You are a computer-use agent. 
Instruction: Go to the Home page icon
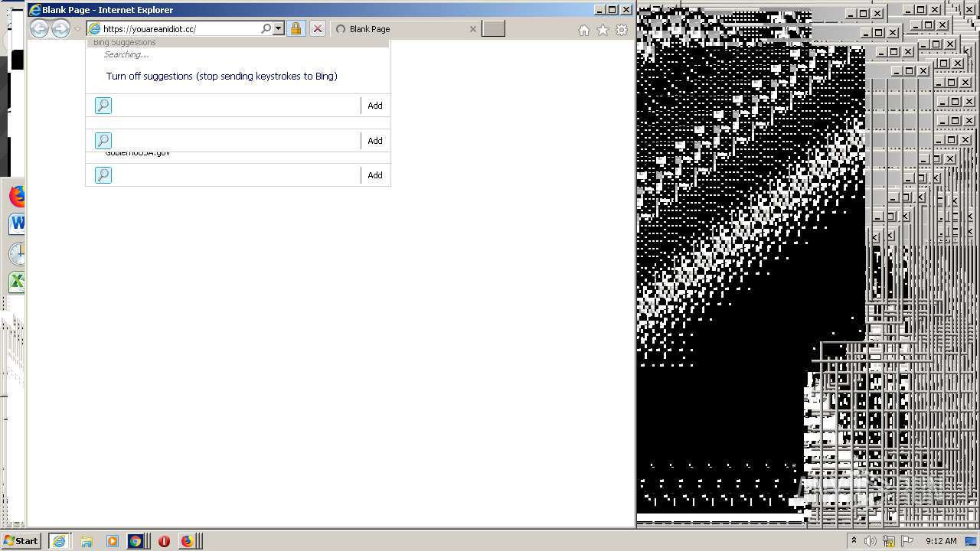(584, 30)
